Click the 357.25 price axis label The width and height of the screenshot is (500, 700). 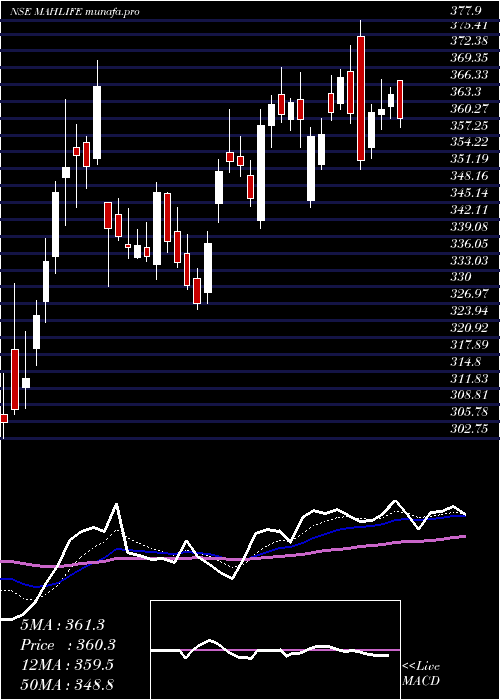(470, 126)
